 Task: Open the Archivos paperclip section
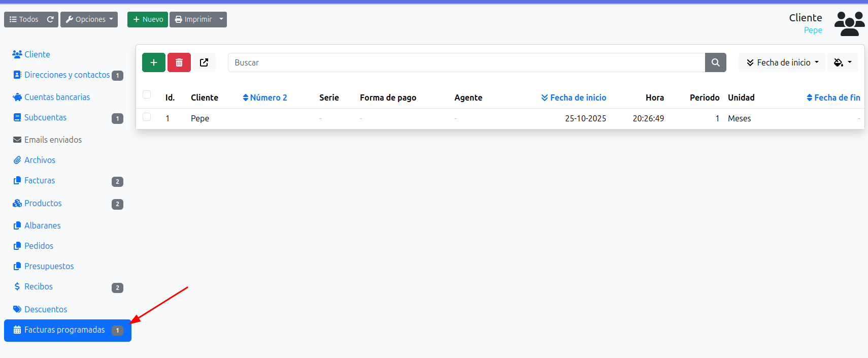40,160
